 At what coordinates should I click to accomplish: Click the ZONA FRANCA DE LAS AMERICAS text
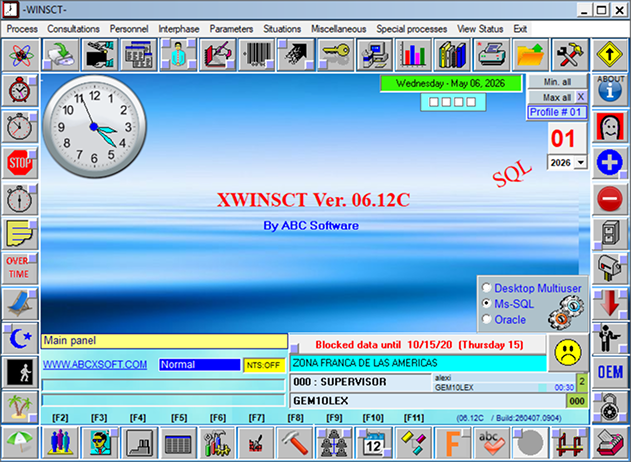[x=365, y=363]
